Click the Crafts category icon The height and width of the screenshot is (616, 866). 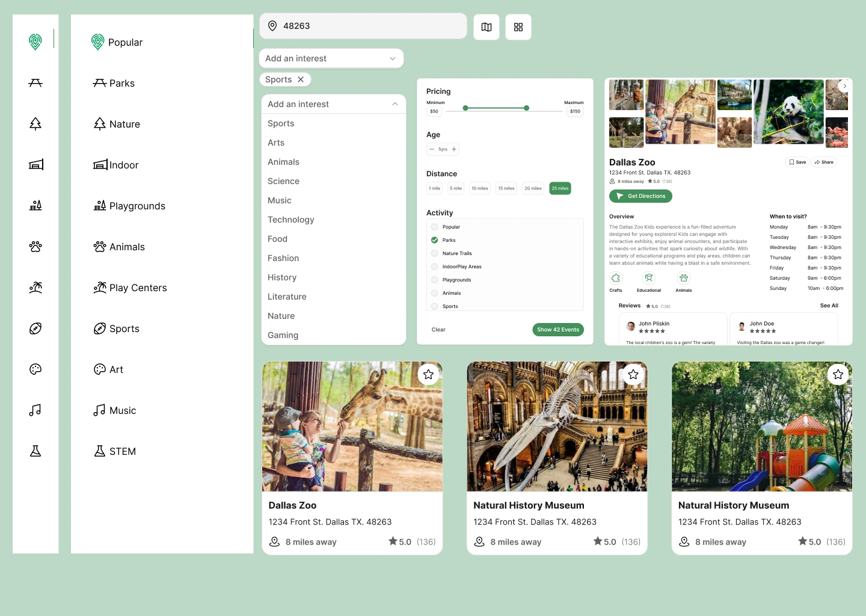(x=616, y=278)
